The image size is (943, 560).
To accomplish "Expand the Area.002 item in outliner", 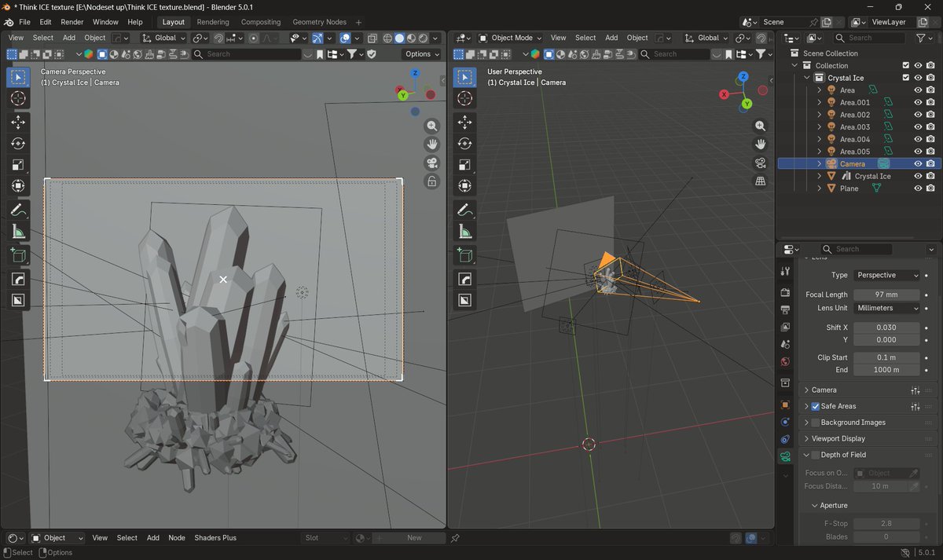I will tap(819, 115).
